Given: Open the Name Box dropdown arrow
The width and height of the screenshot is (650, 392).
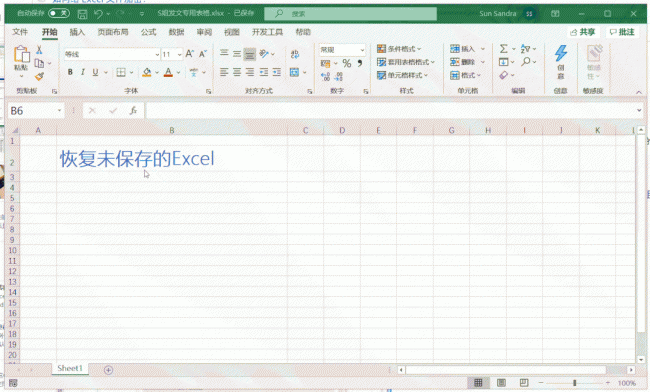Looking at the screenshot, I should click(59, 111).
